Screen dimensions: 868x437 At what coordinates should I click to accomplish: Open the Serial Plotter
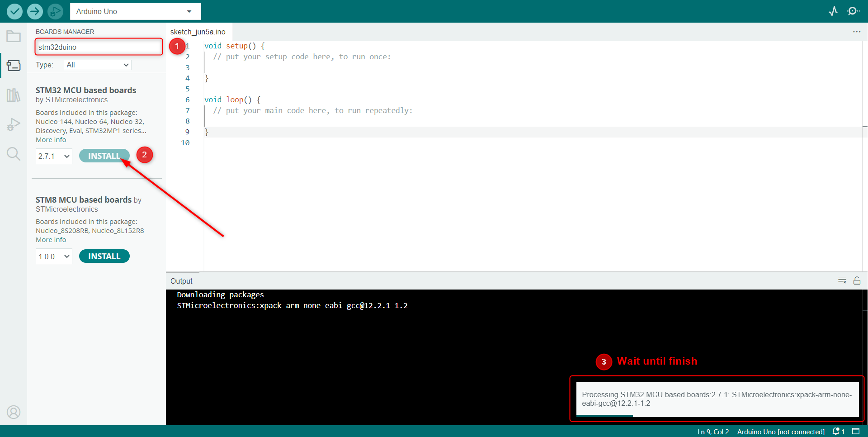coord(833,11)
